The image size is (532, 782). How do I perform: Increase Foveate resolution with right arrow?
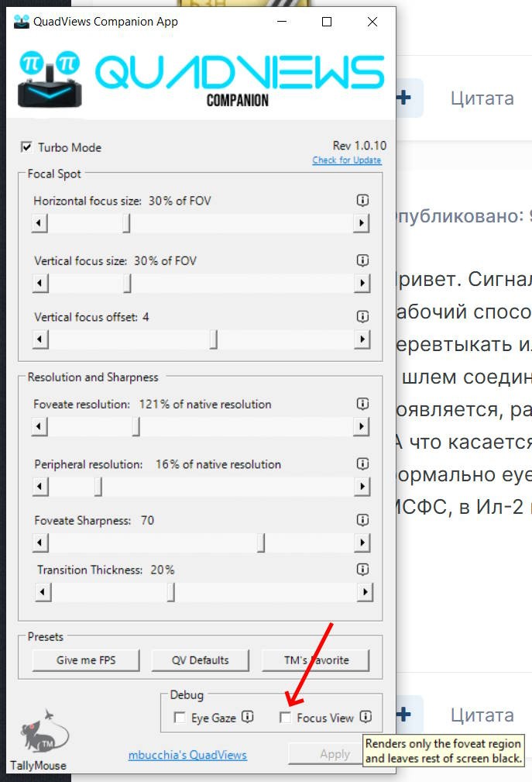(x=361, y=426)
